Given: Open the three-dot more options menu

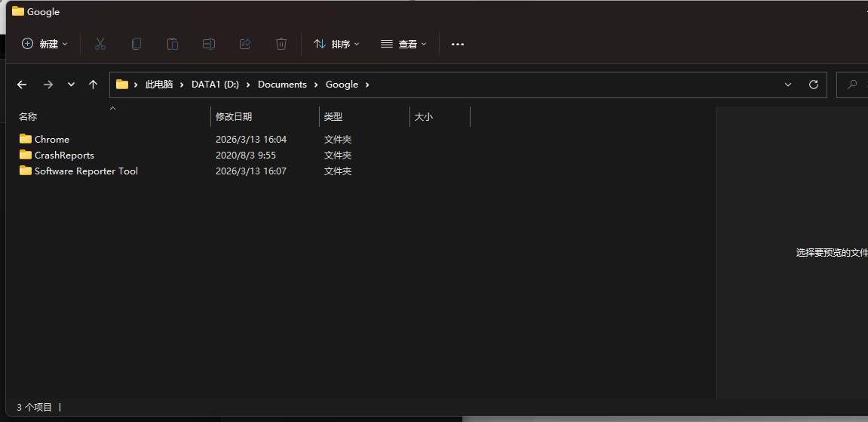Looking at the screenshot, I should point(458,45).
